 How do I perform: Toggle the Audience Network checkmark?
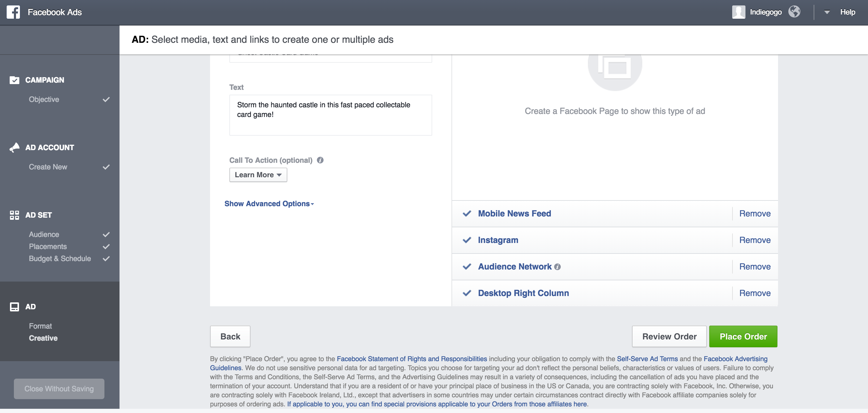click(467, 266)
